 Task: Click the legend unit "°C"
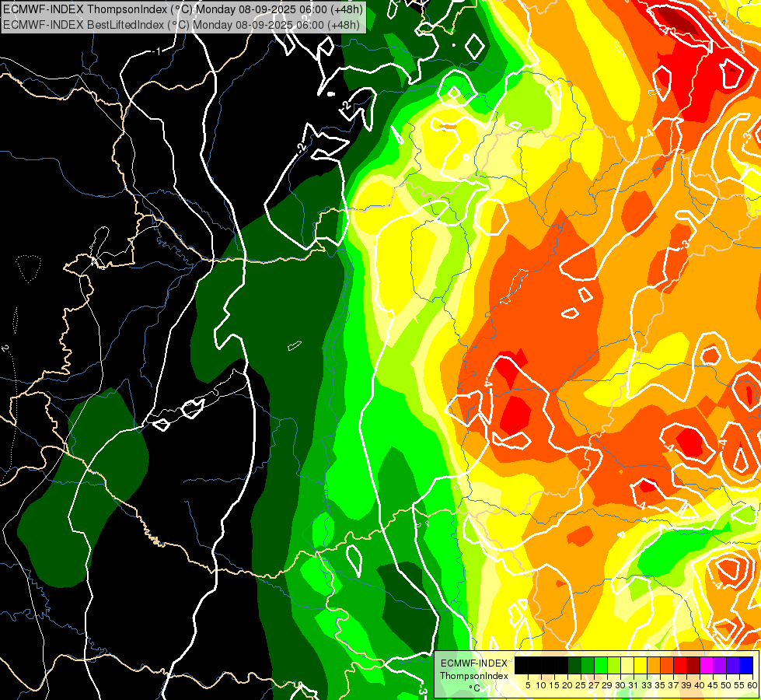tap(475, 688)
